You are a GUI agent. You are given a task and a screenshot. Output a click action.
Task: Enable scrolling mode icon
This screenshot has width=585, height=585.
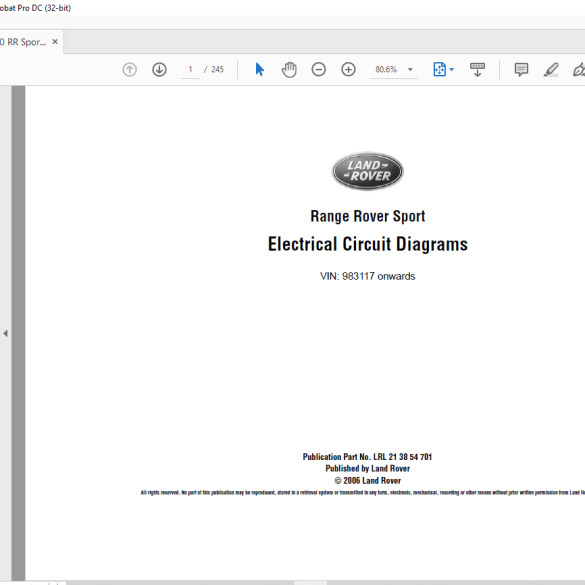(477, 69)
